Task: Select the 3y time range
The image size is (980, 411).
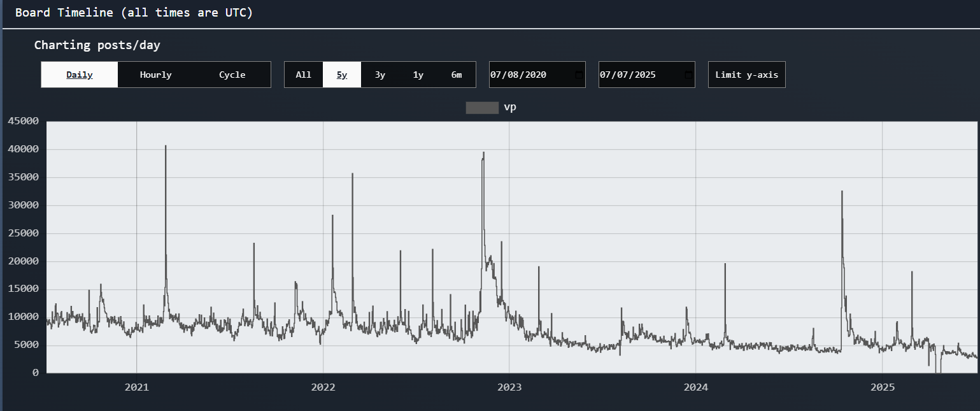Action: [380, 75]
